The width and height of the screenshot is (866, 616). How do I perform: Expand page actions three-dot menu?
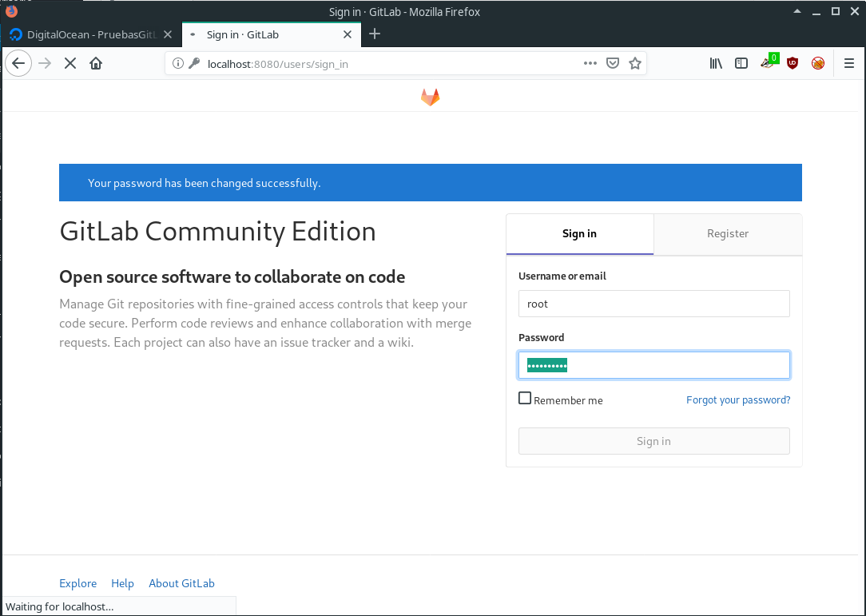click(590, 64)
